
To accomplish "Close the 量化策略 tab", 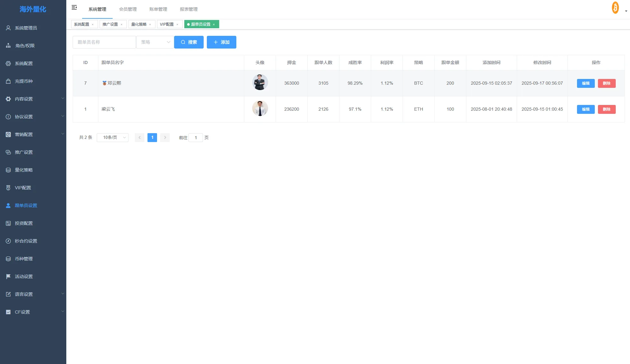I will 150,24.
